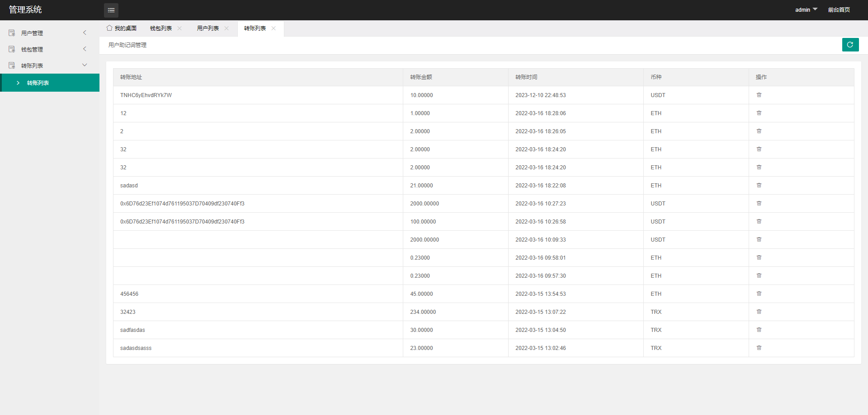Open the highlighted 转账列表 sidebar sub-item
Viewport: 868px width, 415px height.
point(50,83)
